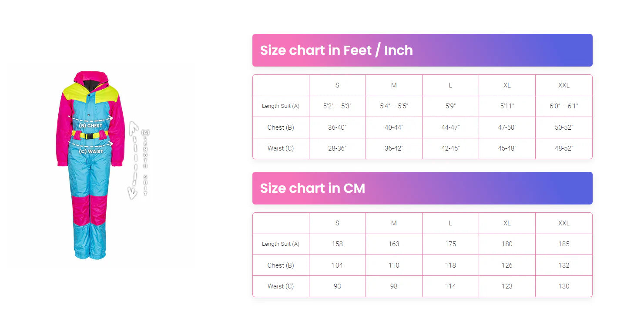Screen dimensions: 644x315
Task: Click the yellow belt buckle on the suit
Action: point(88,136)
